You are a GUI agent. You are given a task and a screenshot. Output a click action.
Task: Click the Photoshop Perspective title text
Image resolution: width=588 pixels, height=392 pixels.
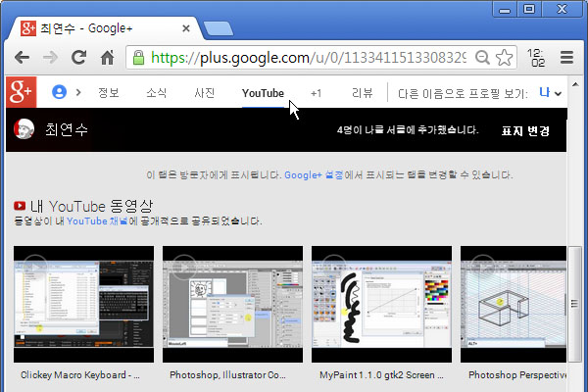(517, 374)
